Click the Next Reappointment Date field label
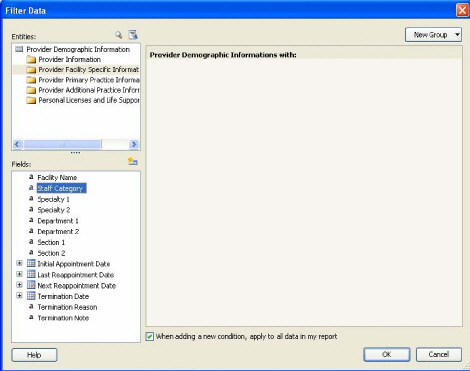470x371 pixels. tap(77, 286)
